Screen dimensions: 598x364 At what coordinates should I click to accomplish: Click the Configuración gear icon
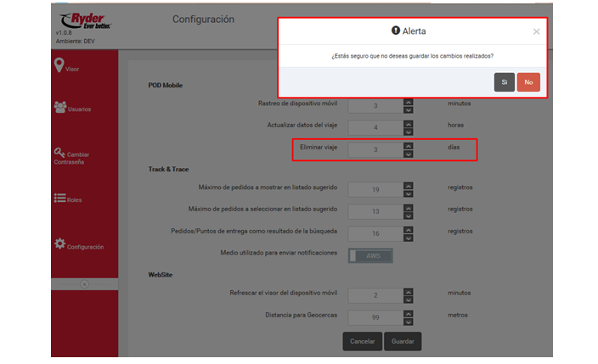coord(59,244)
